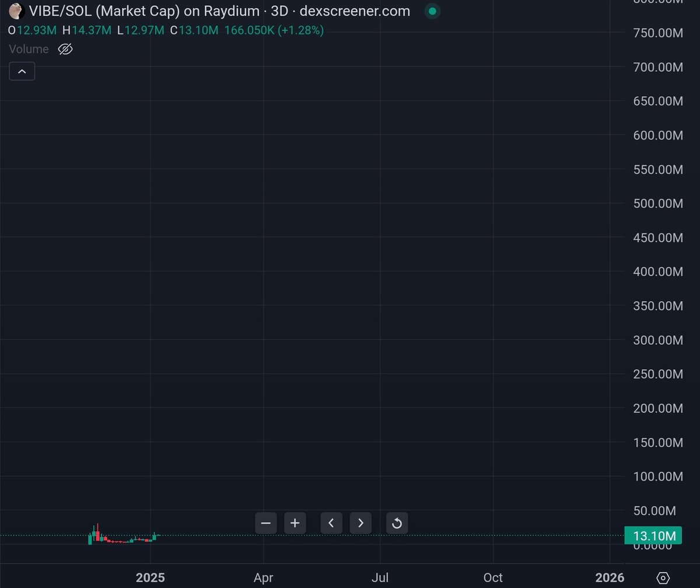
Task: Click the 2026 time axis label
Action: (610, 577)
